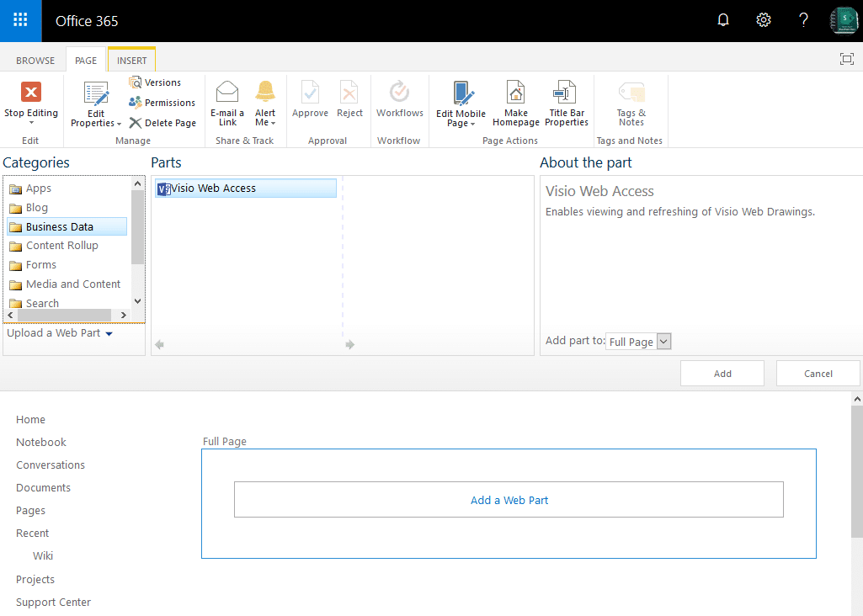Expand the Edit Properties dropdown arrow
Image resolution: width=863 pixels, height=616 pixels.
tap(119, 125)
